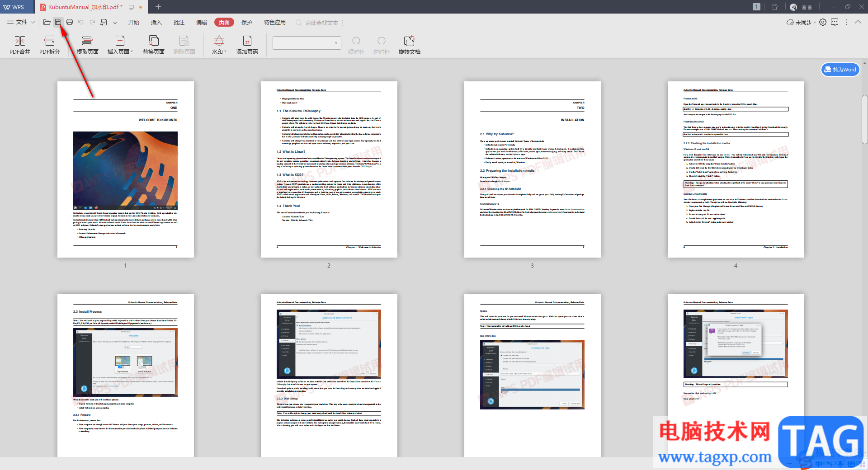Click the Delete Page (删除页面) icon
Screen dimensions: 868x470
(x=184, y=41)
